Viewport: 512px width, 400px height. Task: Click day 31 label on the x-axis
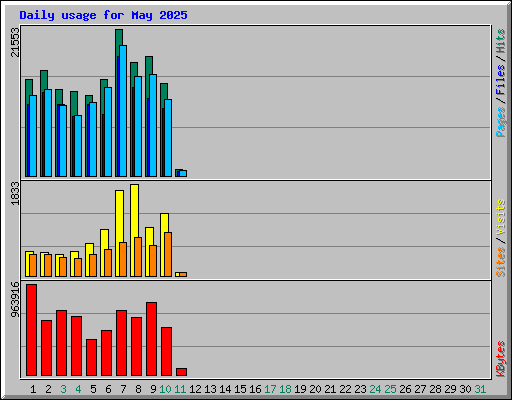tap(480, 389)
